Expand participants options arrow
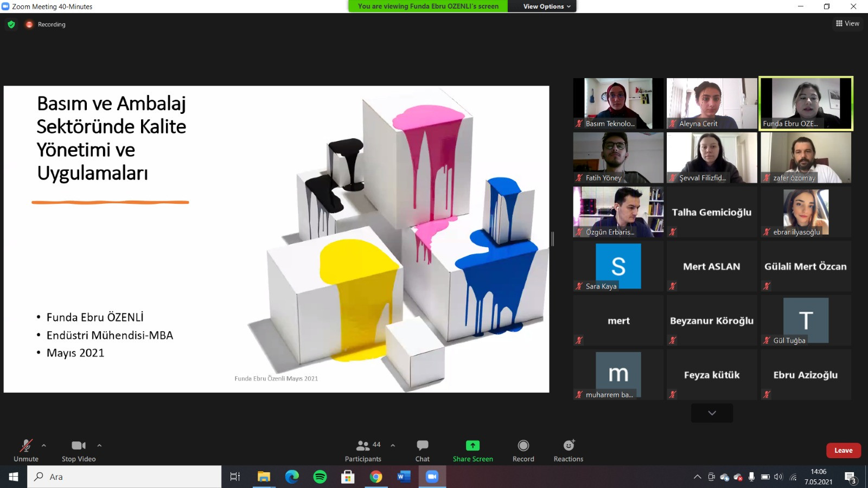 [393, 446]
